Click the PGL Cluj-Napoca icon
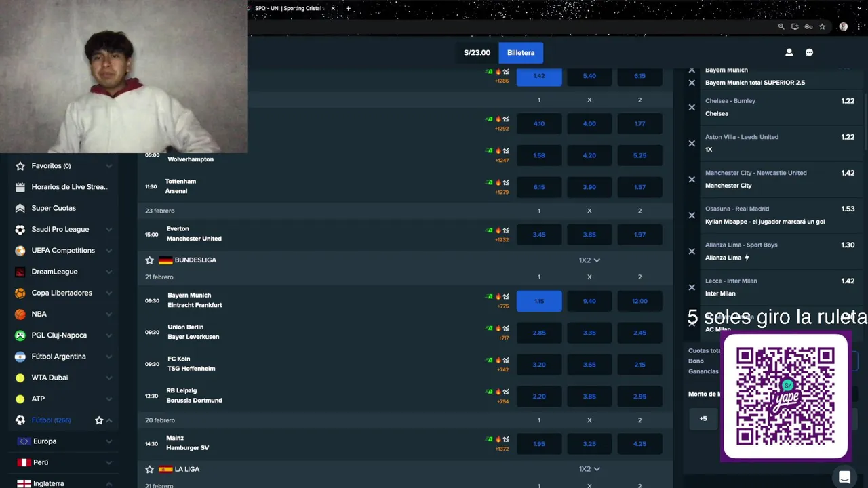The height and width of the screenshot is (488, 868). pyautogui.click(x=20, y=335)
